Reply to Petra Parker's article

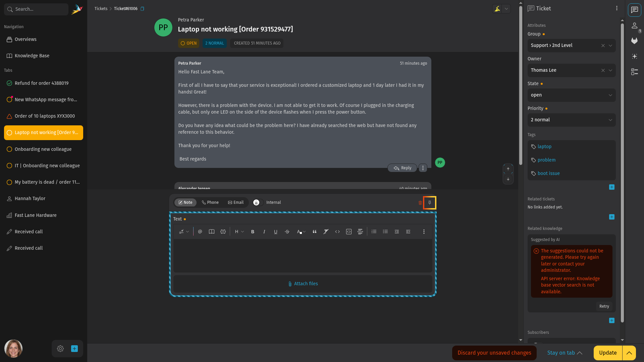tap(402, 168)
